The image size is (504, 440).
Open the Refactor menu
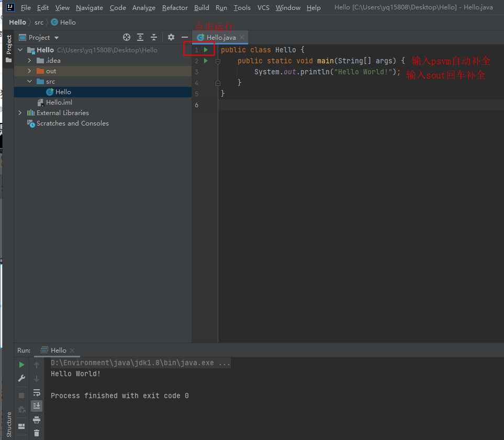tap(175, 7)
